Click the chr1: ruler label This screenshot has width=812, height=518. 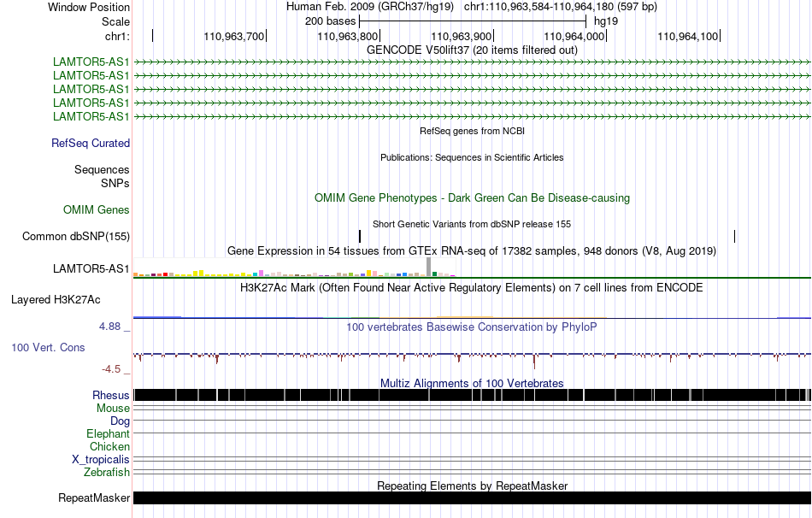click(117, 36)
